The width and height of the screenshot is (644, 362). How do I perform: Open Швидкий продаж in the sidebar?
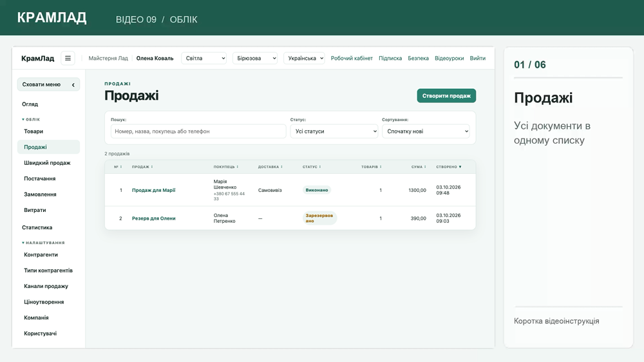point(48,163)
